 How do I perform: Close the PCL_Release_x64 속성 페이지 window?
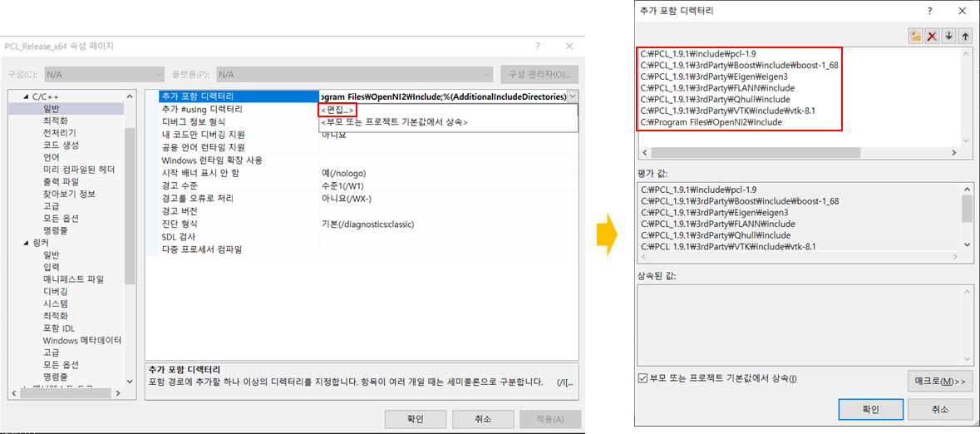pyautogui.click(x=569, y=47)
